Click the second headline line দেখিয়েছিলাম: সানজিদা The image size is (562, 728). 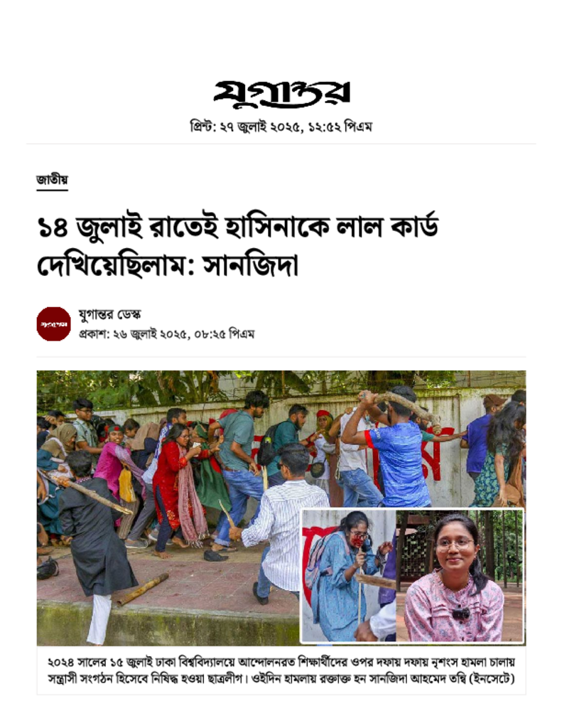coord(168,266)
